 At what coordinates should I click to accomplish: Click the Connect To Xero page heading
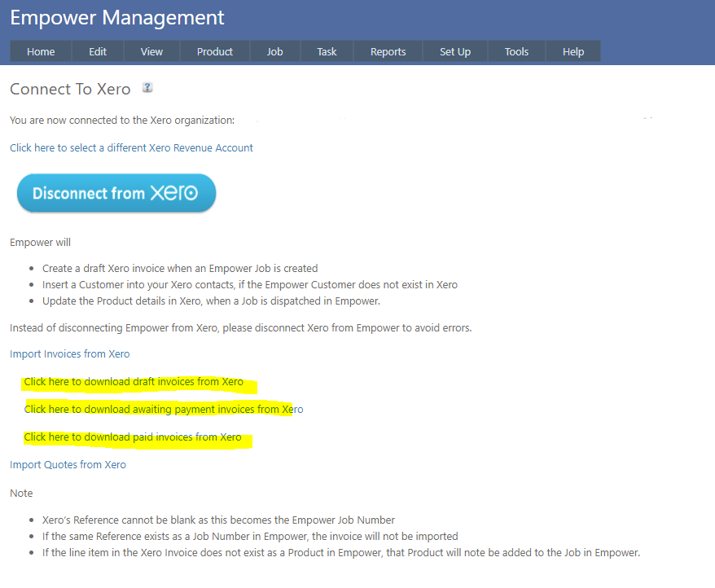click(x=70, y=89)
